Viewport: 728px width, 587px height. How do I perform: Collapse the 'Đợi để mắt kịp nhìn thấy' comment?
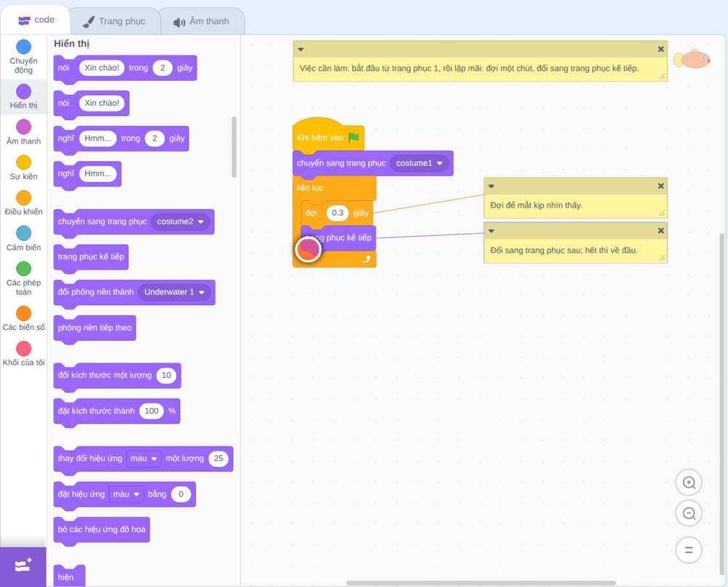click(491, 186)
